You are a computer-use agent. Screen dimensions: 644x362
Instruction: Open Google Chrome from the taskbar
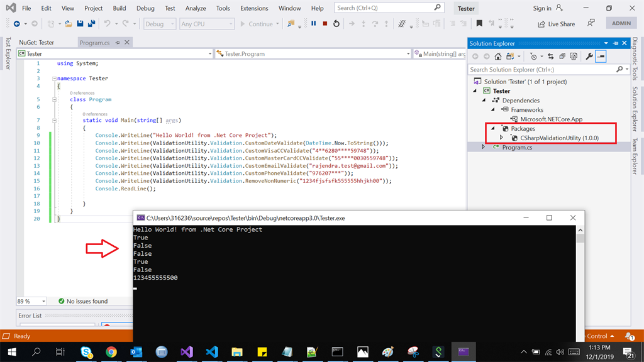(x=111, y=352)
